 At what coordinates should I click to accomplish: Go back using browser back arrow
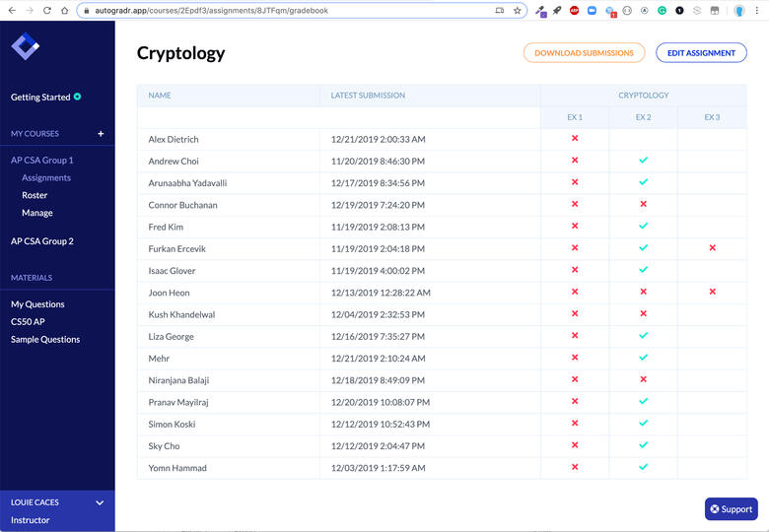coord(12,10)
